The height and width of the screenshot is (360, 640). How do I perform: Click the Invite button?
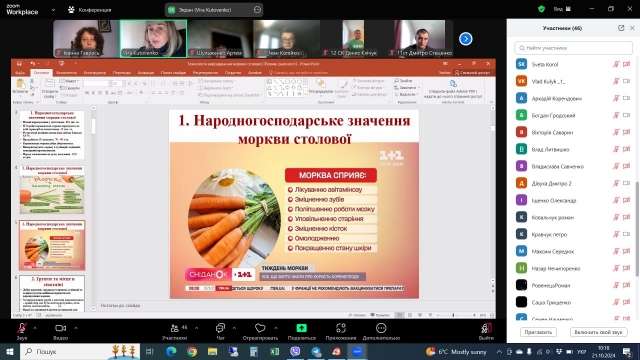point(538,332)
